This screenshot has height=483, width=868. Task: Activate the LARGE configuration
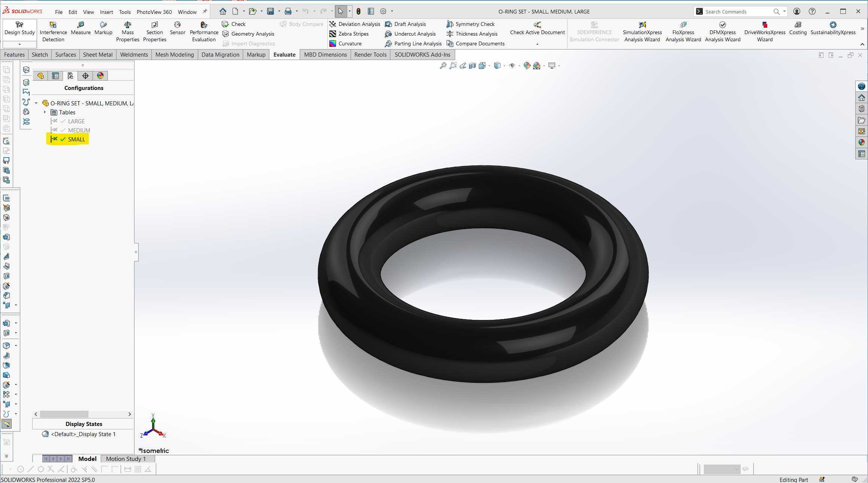coord(76,121)
